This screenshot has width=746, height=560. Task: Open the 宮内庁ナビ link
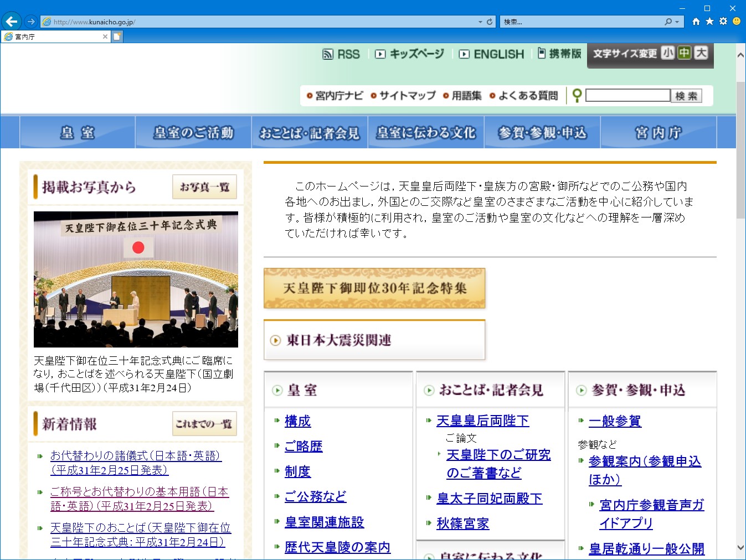(x=335, y=96)
